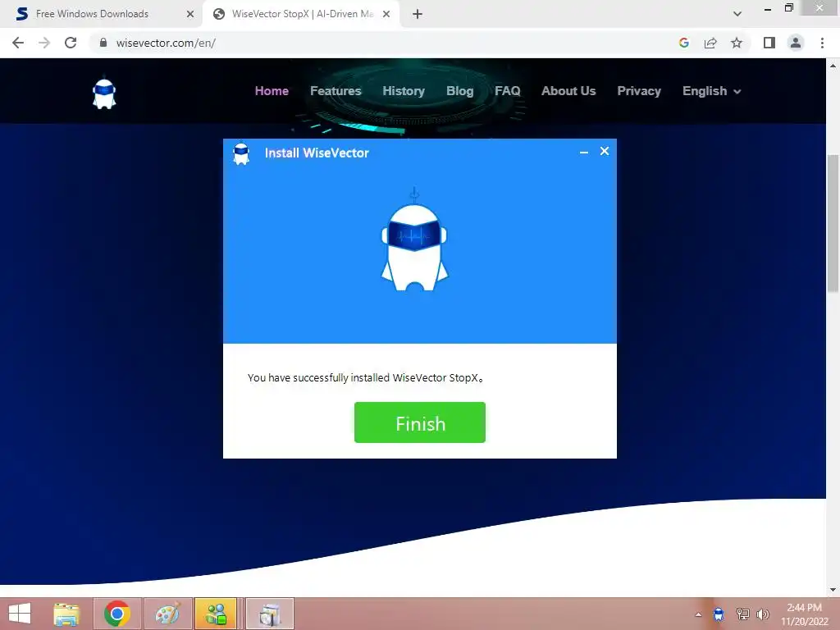Open the Features page link
Image resolution: width=840 pixels, height=630 pixels.
[336, 91]
